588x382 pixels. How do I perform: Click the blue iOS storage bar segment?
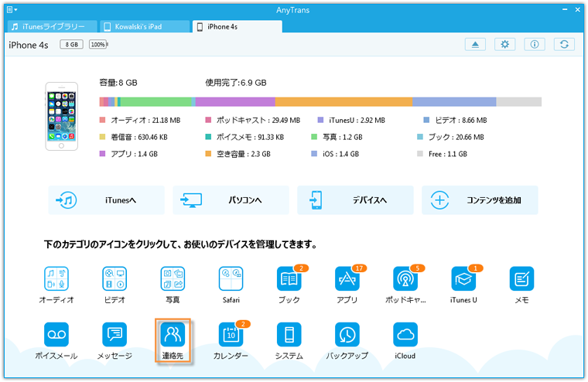click(x=454, y=101)
